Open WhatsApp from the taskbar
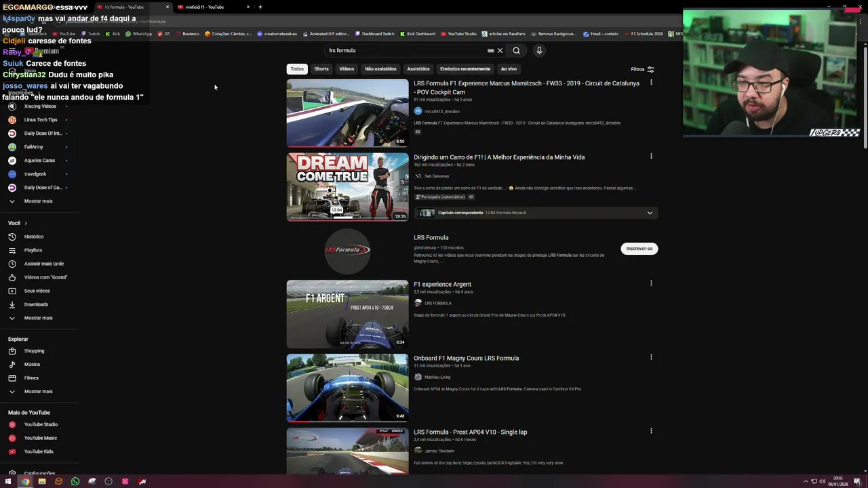The width and height of the screenshot is (868, 488). pyautogui.click(x=75, y=481)
